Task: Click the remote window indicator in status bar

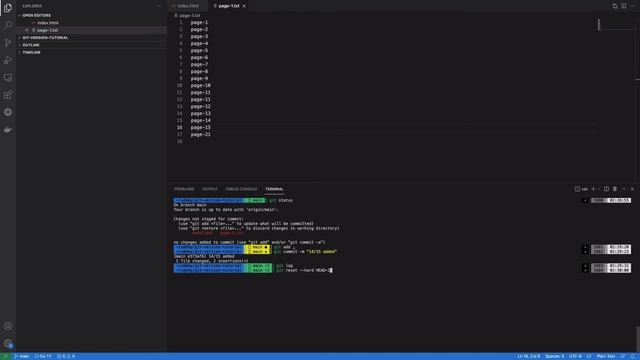Action: [x=5, y=356]
